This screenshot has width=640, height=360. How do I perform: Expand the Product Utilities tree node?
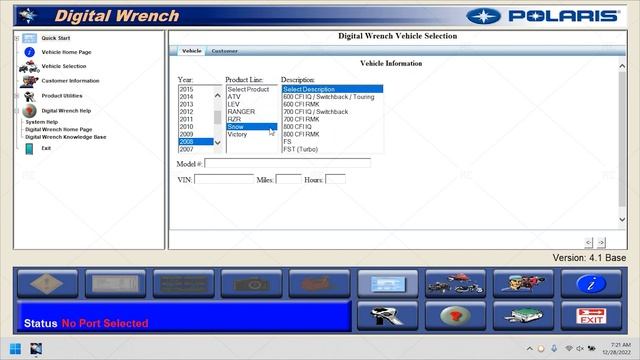(17, 96)
